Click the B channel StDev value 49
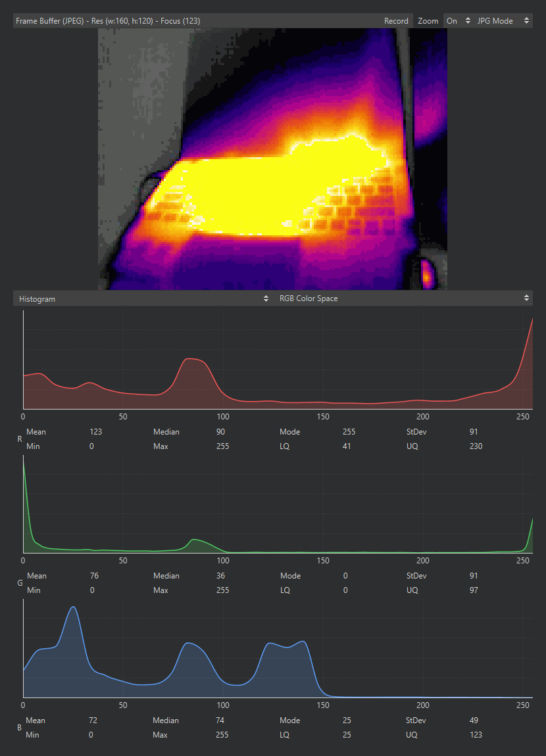This screenshot has height=756, width=546. point(474,721)
